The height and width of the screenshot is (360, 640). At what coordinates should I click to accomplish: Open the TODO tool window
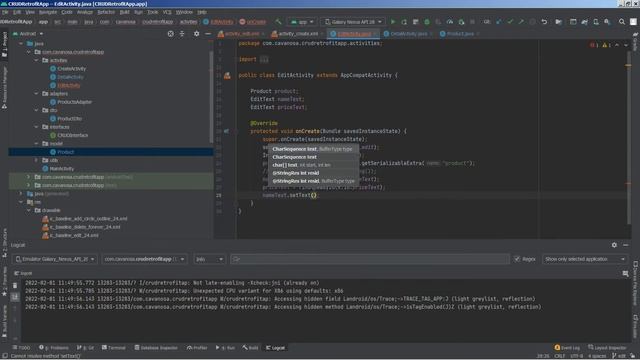click(21, 348)
